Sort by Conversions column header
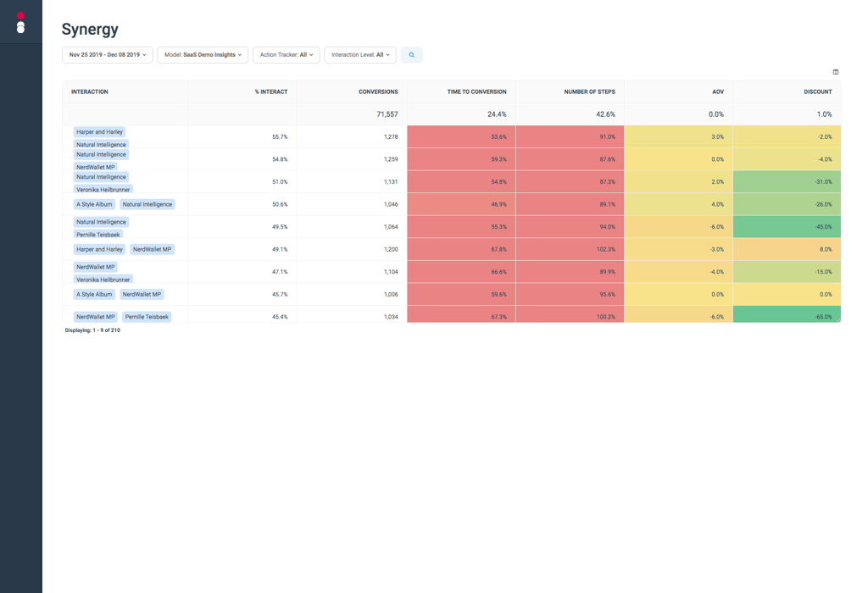 coord(378,91)
